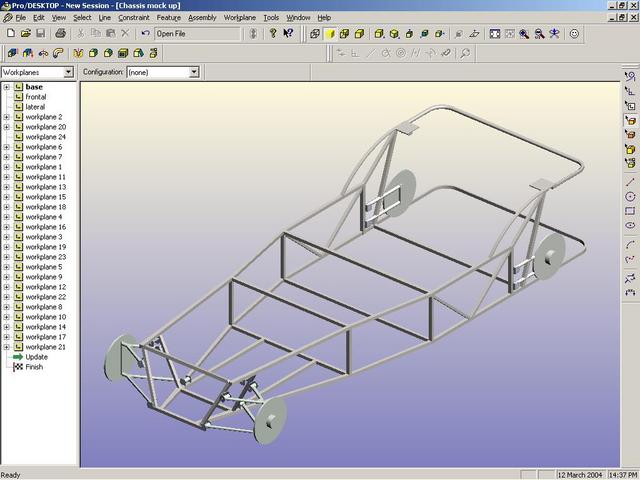Click the smiley face toolbar icon
The width and height of the screenshot is (640, 480).
point(574,33)
